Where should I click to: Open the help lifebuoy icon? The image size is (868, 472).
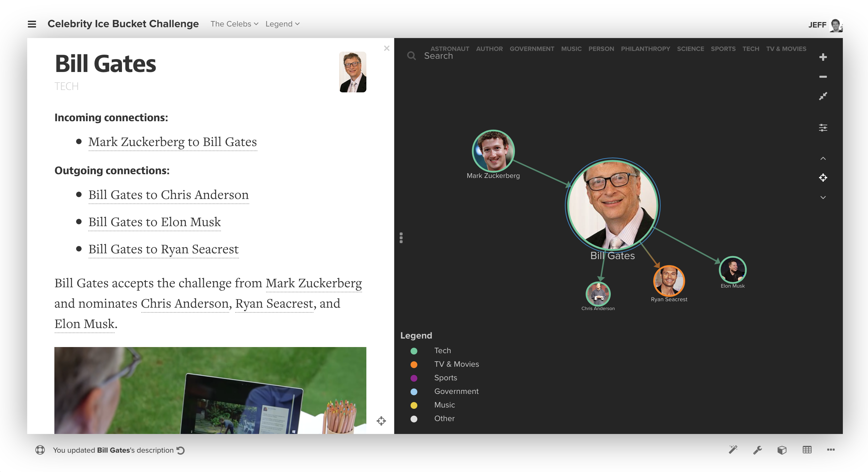point(40,450)
